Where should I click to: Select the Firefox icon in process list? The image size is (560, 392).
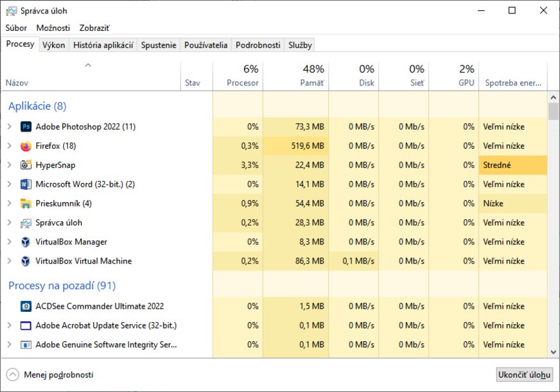coord(26,146)
